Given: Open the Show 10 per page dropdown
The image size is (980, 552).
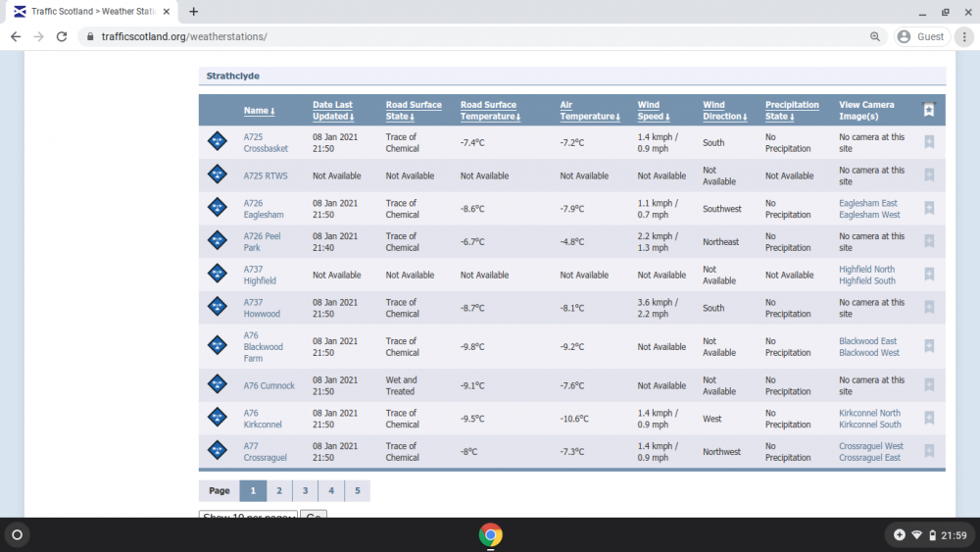Looking at the screenshot, I should 248,515.
